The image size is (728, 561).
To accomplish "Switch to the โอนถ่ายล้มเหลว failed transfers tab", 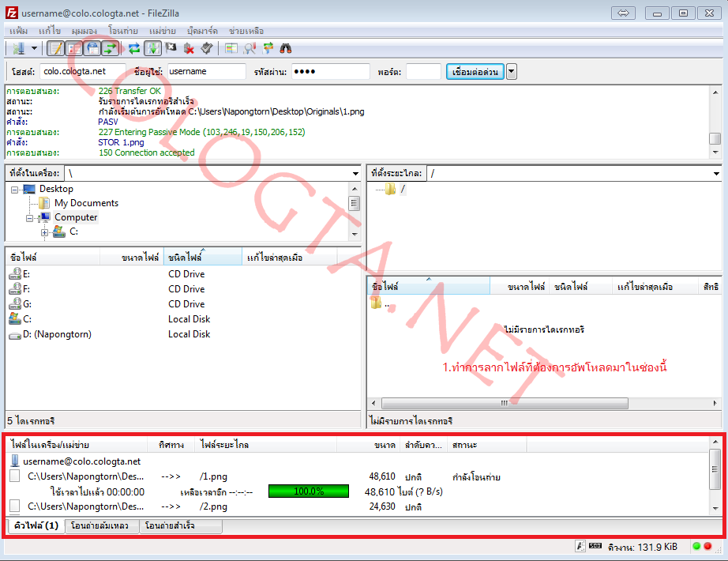I will pyautogui.click(x=101, y=525).
